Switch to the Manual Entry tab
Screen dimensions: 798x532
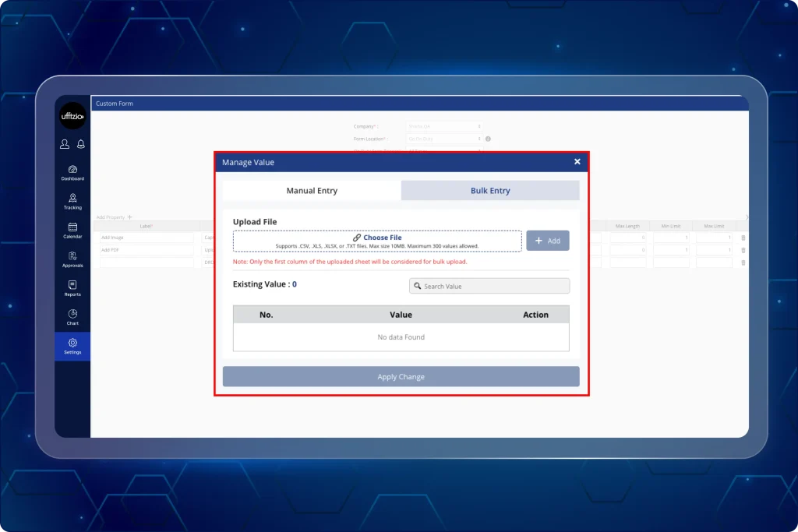pyautogui.click(x=312, y=190)
